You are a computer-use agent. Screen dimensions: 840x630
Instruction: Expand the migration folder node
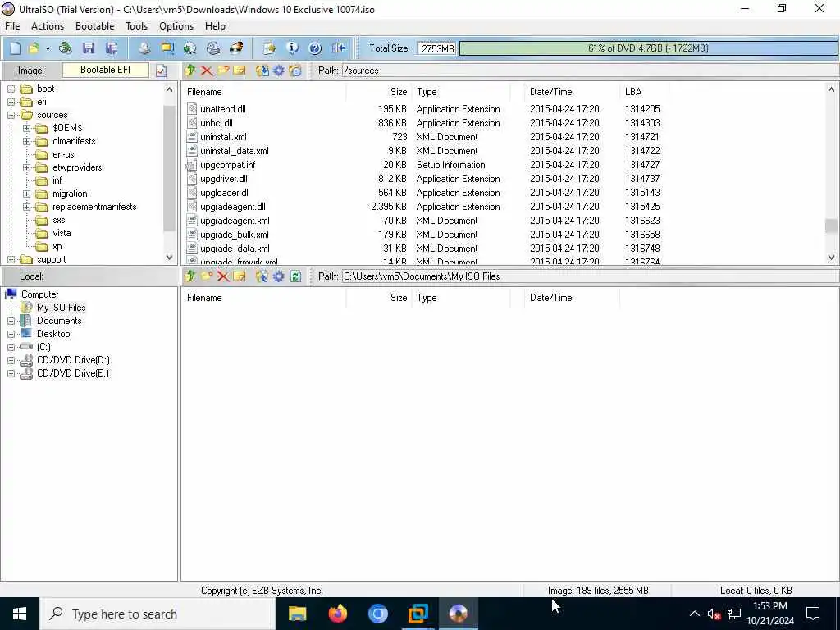click(x=27, y=194)
